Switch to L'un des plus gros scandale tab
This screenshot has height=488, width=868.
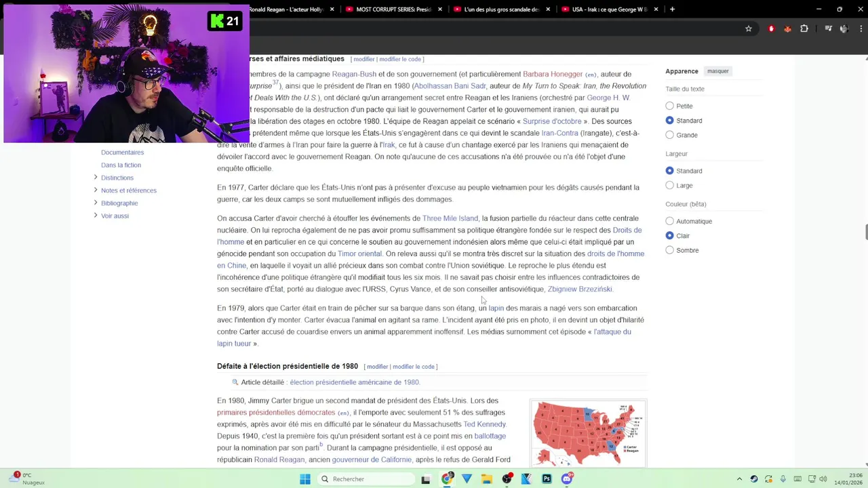click(502, 9)
